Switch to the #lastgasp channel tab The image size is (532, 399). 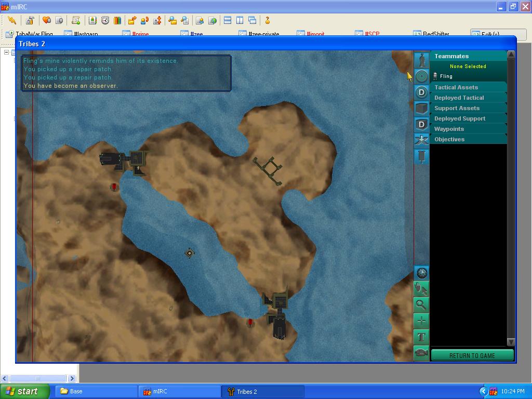[x=82, y=34]
